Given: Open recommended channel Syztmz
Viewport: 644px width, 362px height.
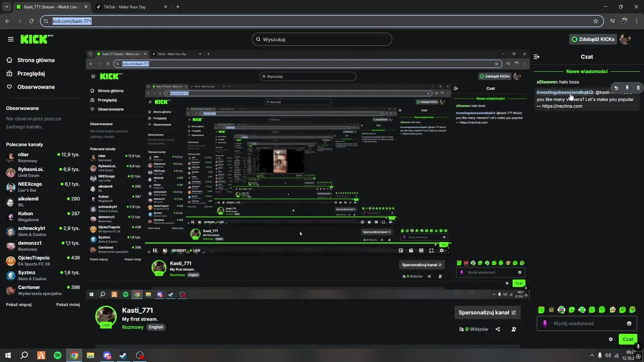Looking at the screenshot, I should [x=43, y=276].
